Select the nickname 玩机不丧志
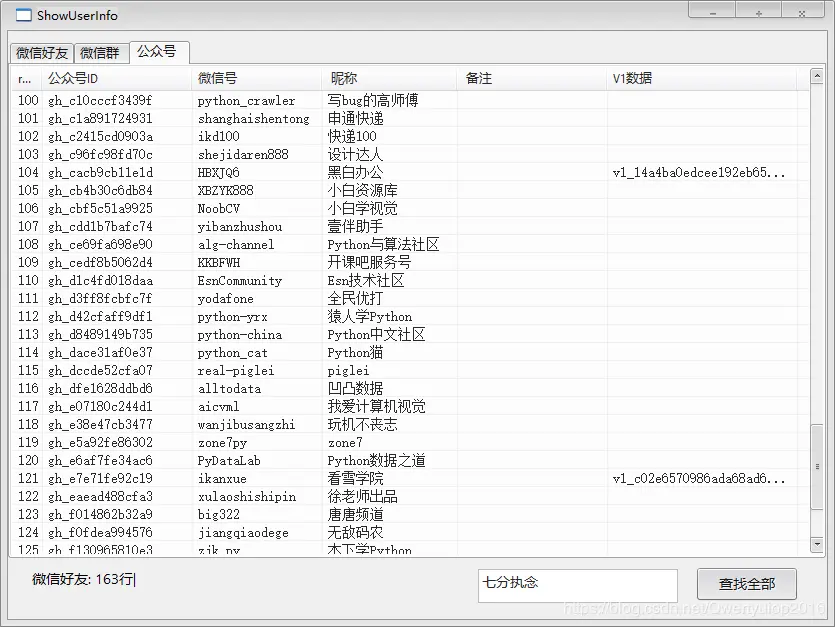The height and width of the screenshot is (627, 835). click(x=362, y=425)
